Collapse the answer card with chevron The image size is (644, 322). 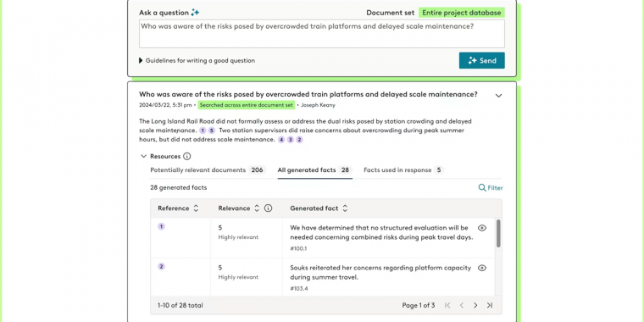498,96
